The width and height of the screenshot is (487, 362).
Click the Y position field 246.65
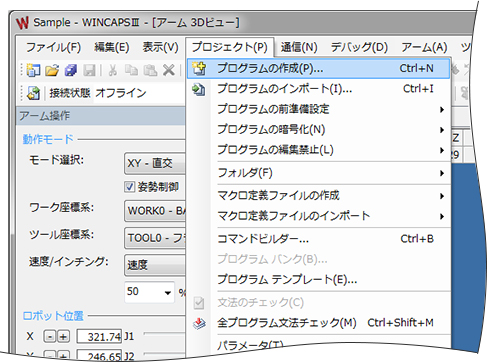[99, 356]
